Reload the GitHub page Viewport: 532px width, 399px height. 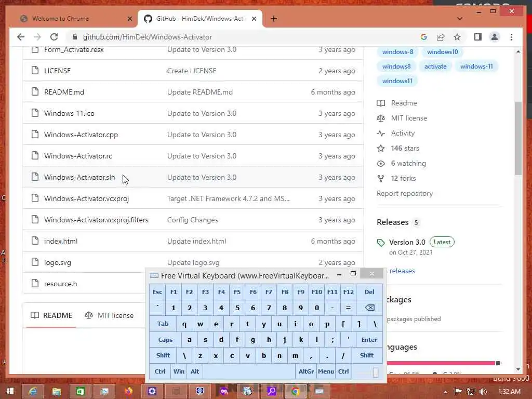point(54,37)
